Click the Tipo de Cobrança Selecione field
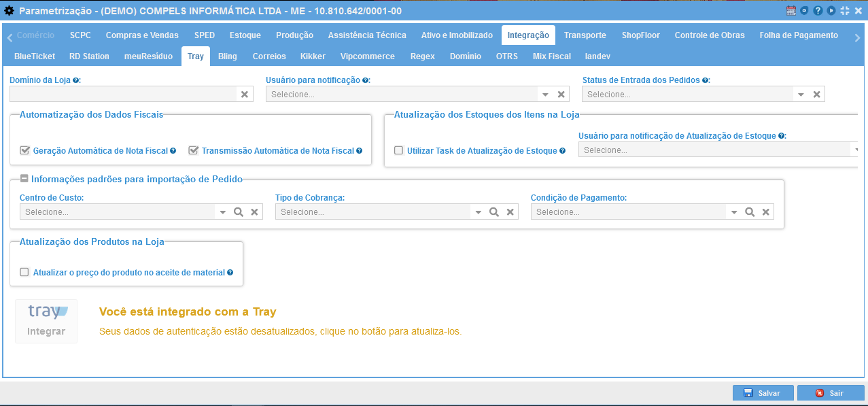The height and width of the screenshot is (406, 868). tap(374, 212)
